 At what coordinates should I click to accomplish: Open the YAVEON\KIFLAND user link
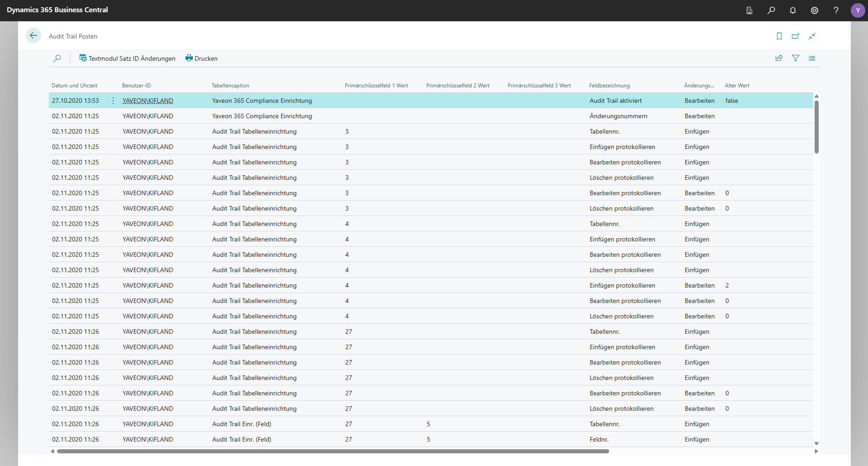(x=148, y=101)
